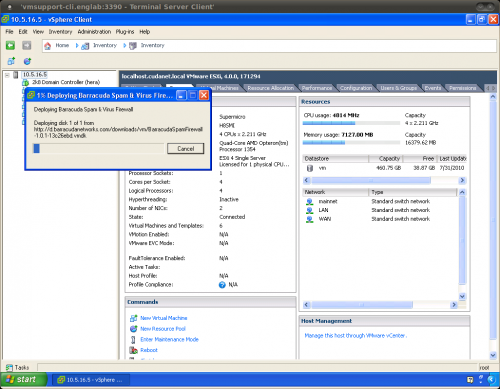This screenshot has width=500, height=389.
Task: Switch to the Events tab
Action: [433, 88]
